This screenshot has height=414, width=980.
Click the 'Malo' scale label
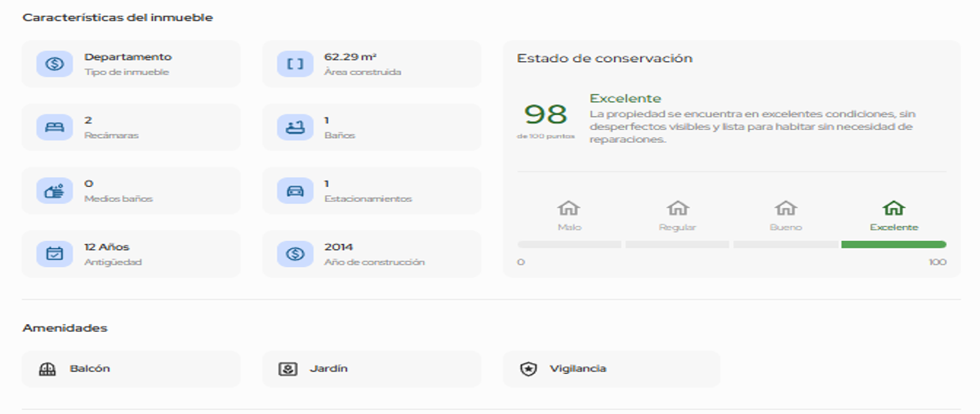[569, 227]
